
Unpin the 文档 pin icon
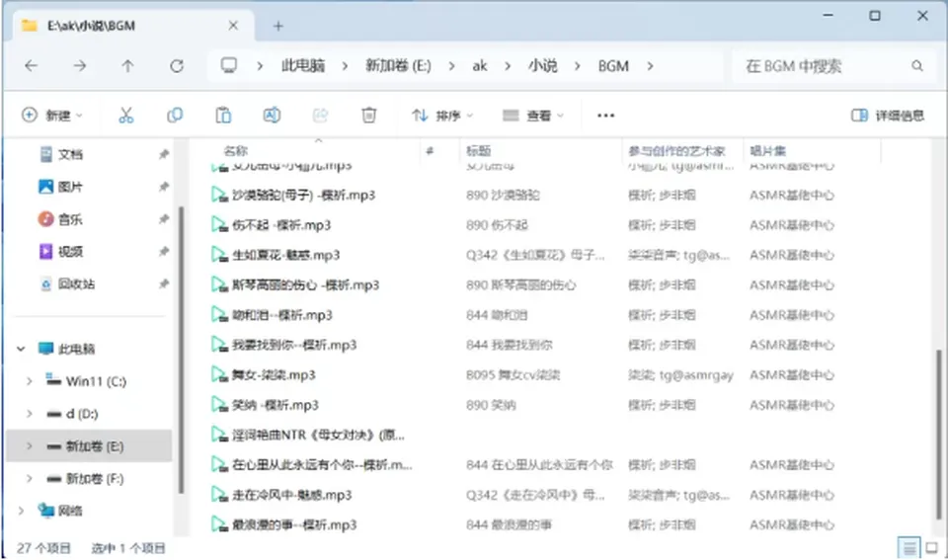pos(163,154)
